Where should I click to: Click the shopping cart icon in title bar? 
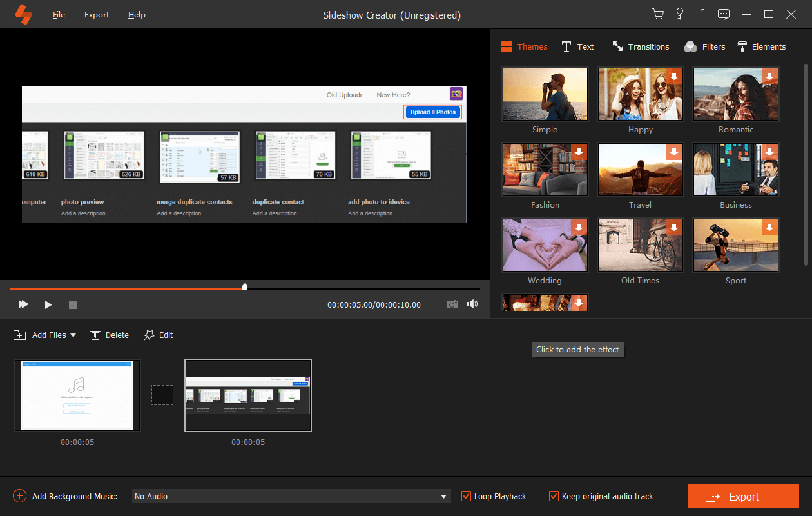[658, 14]
